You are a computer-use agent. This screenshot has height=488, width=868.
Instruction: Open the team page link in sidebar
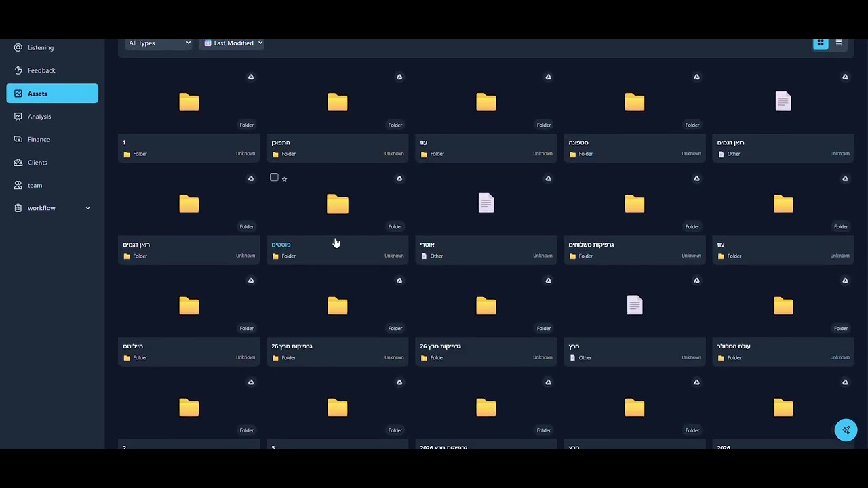click(x=52, y=185)
